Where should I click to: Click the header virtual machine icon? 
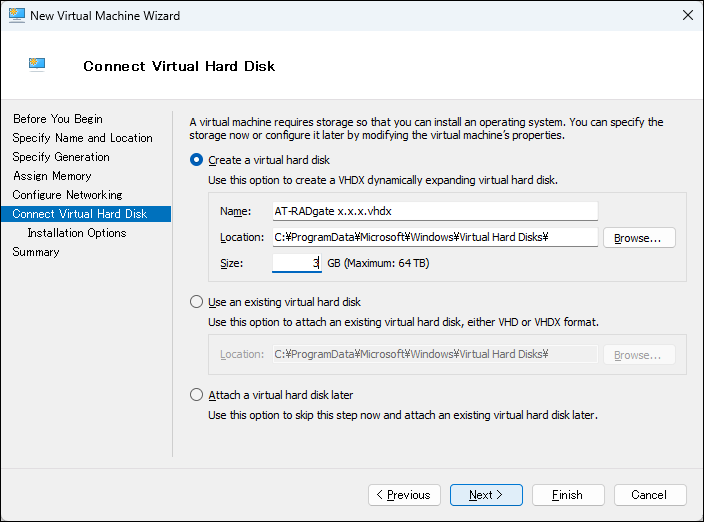click(x=38, y=66)
